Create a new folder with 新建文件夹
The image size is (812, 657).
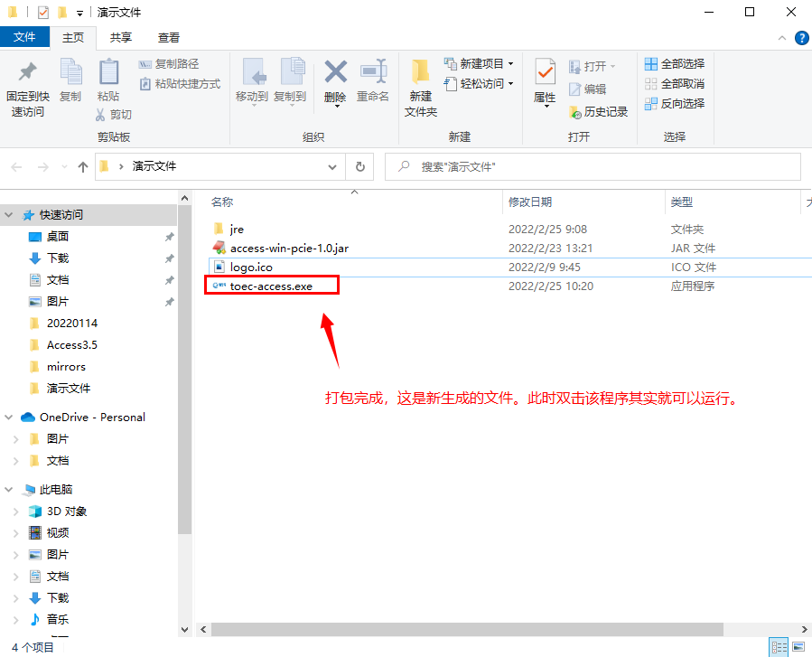click(420, 88)
